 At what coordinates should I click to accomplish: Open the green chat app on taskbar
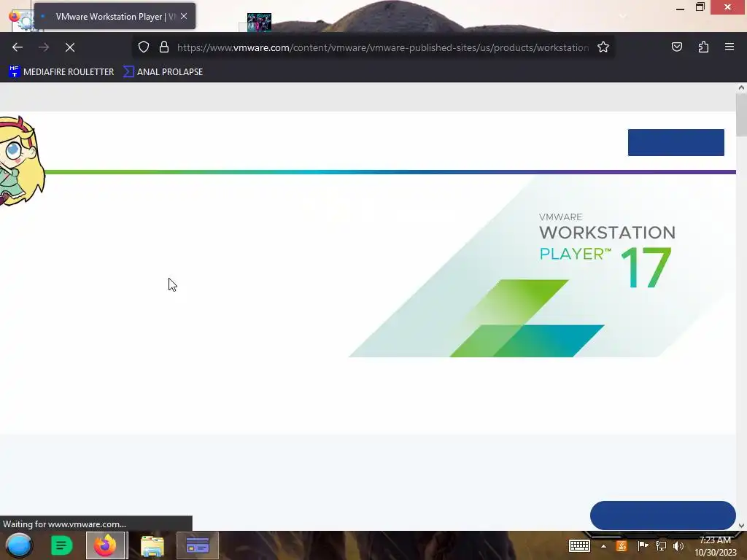point(61,545)
